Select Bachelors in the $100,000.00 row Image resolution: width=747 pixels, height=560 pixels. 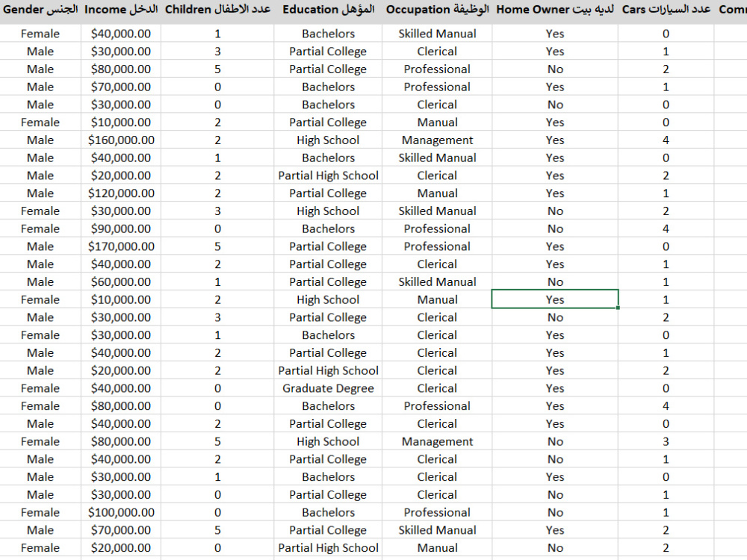(x=328, y=512)
